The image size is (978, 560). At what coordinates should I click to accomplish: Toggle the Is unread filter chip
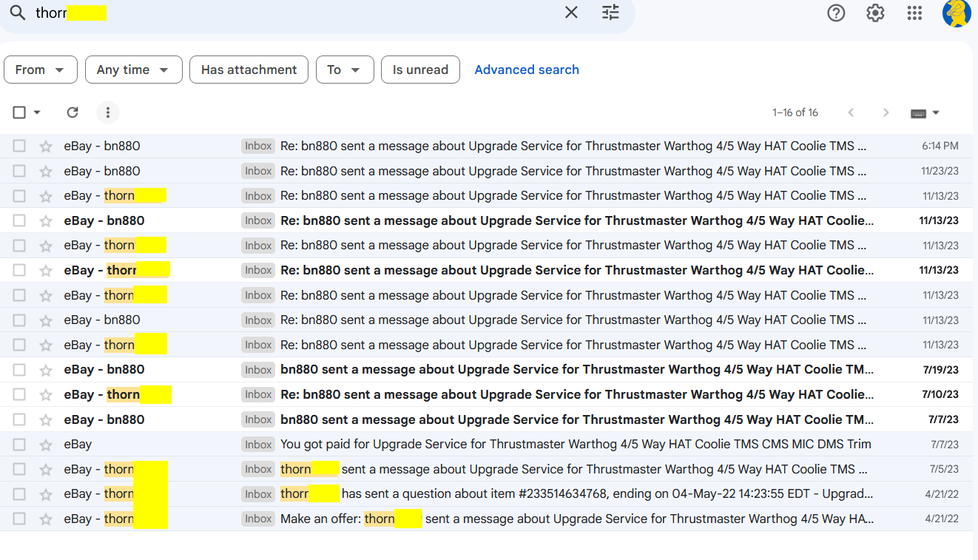[420, 70]
